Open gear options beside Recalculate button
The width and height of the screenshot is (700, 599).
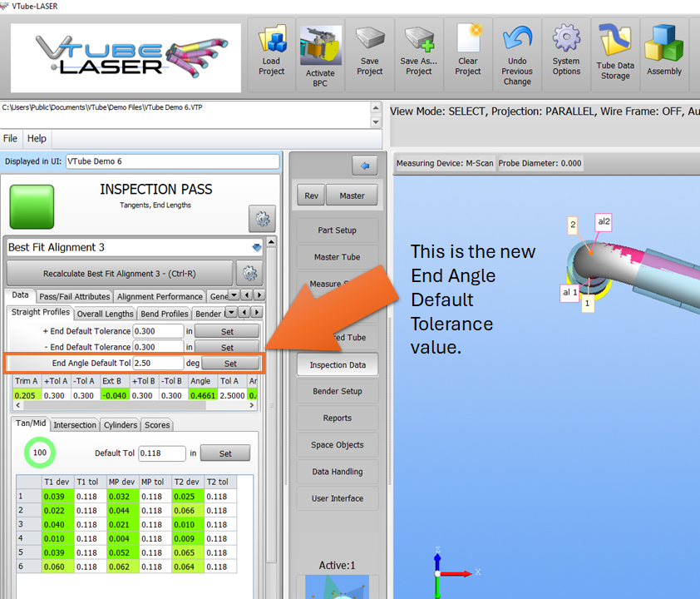(249, 273)
